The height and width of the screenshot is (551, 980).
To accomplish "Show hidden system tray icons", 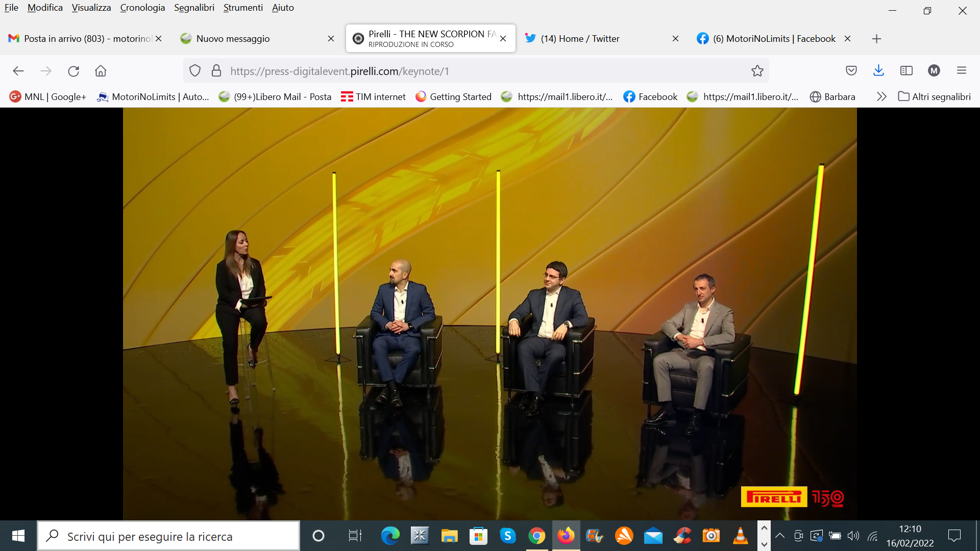I will (780, 536).
